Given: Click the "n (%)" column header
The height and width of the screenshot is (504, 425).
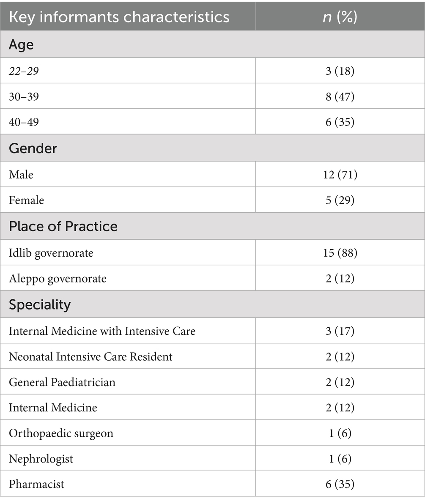Looking at the screenshot, I should point(340,17).
